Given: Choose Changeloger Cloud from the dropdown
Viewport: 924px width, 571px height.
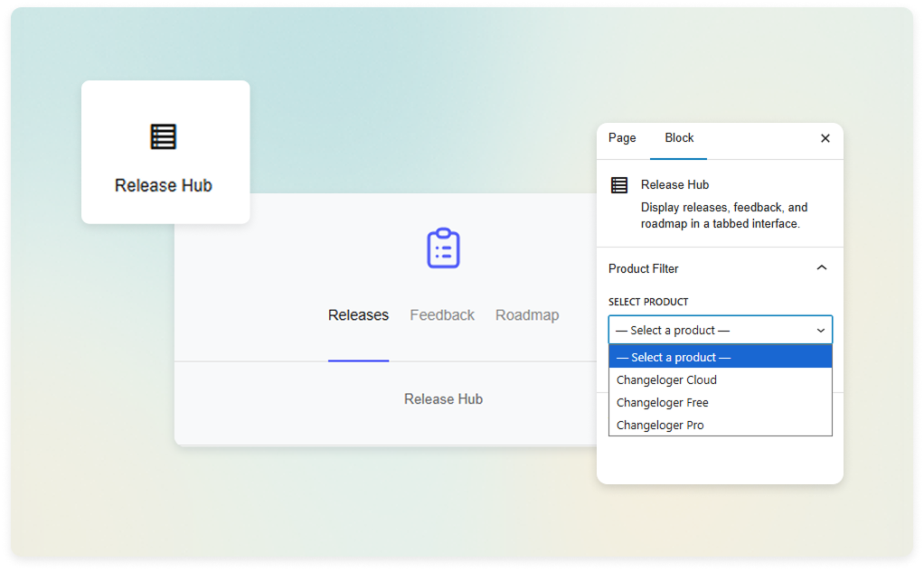Looking at the screenshot, I should pos(666,379).
